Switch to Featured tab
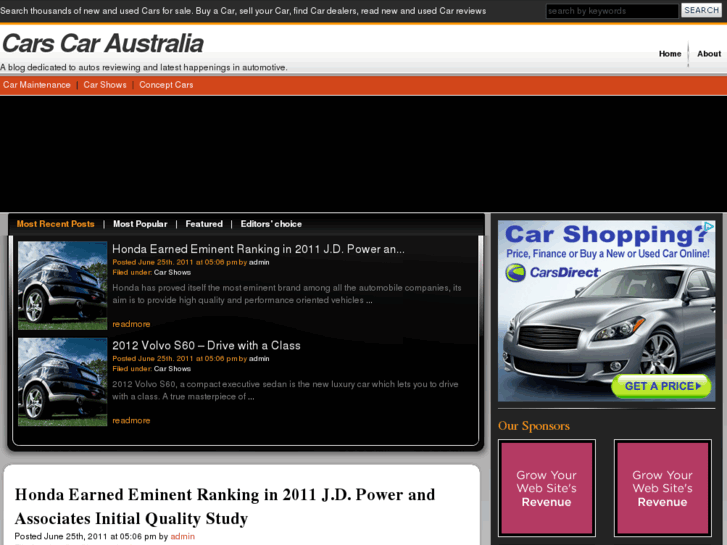This screenshot has width=727, height=545. coord(204,224)
